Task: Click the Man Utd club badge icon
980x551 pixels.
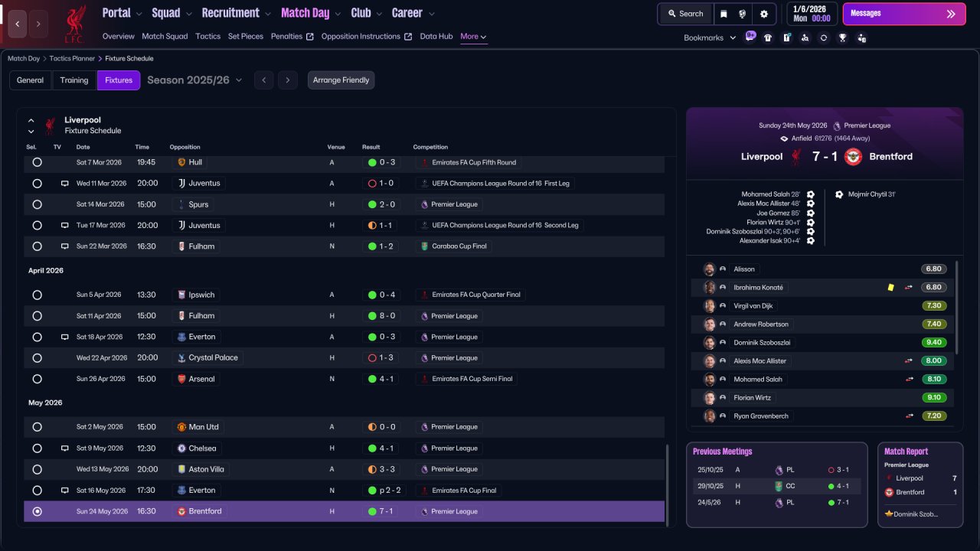Action: 181,427
